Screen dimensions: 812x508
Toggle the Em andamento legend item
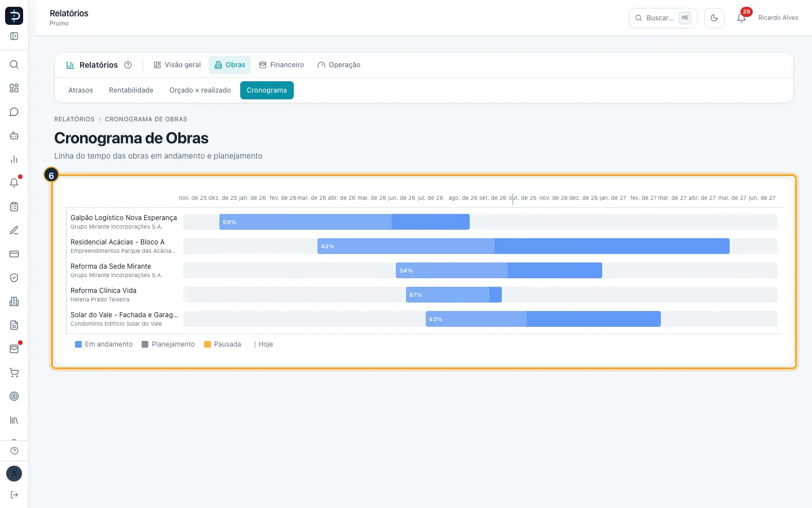click(x=104, y=344)
